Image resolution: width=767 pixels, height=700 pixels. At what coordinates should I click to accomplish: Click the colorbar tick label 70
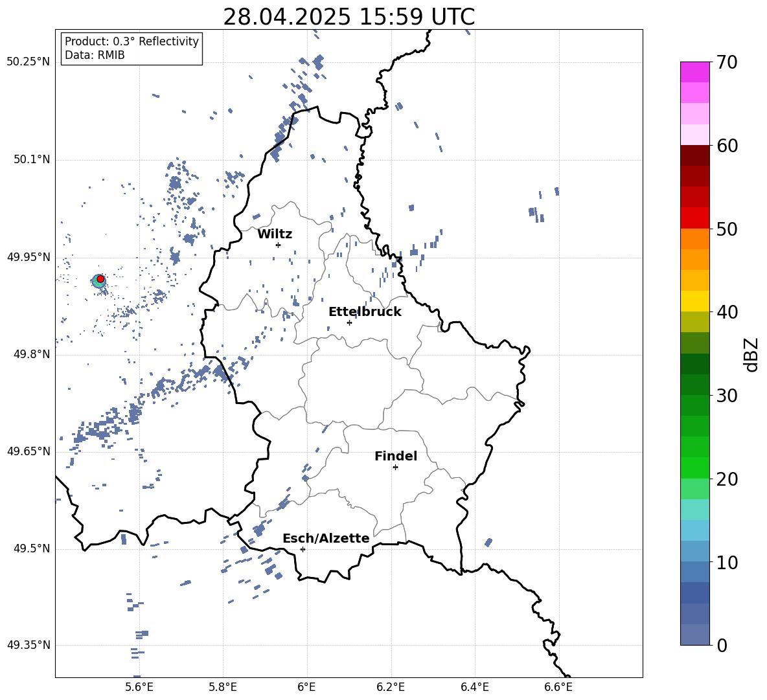point(727,63)
